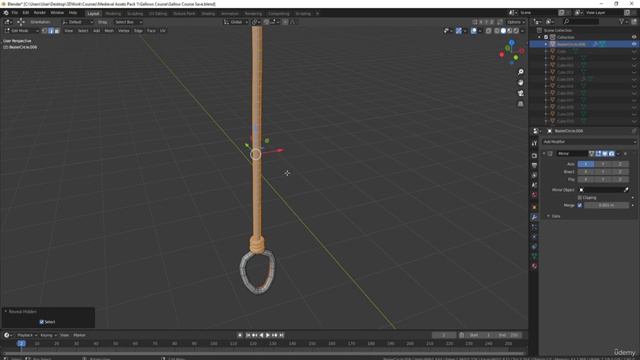Uncheck Select in the Reveal Hidden panel
Viewport: 640px width, 360px height.
click(42, 322)
